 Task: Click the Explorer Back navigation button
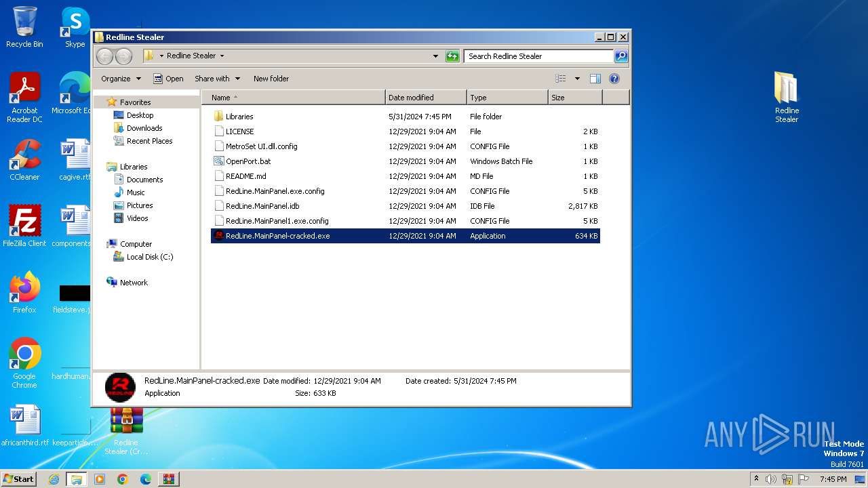104,56
